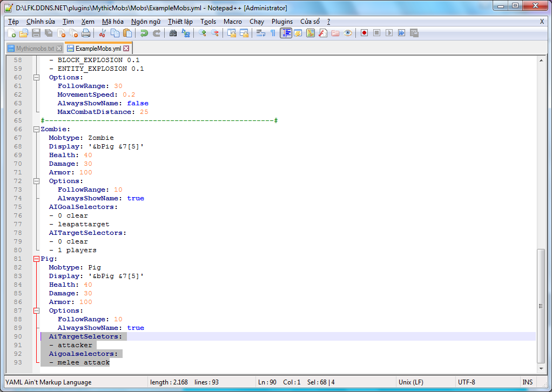Open Find with the binoculars icon
552x392 pixels.
pos(173,33)
